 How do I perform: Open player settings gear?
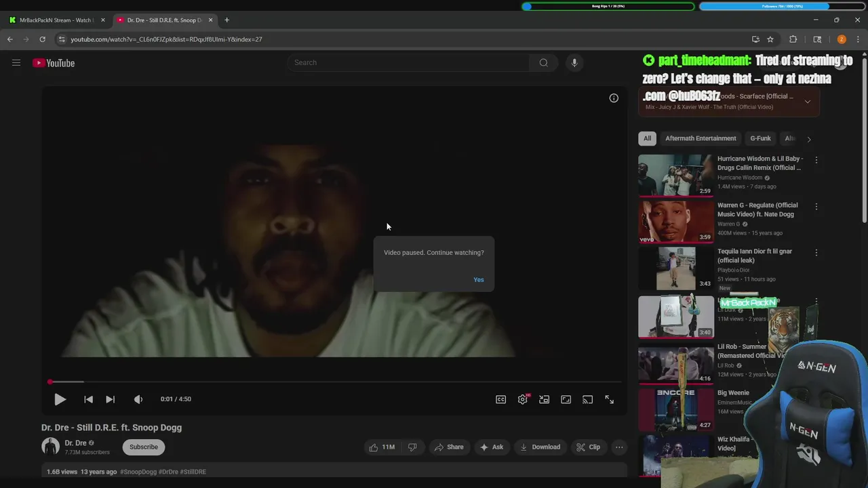tap(523, 399)
